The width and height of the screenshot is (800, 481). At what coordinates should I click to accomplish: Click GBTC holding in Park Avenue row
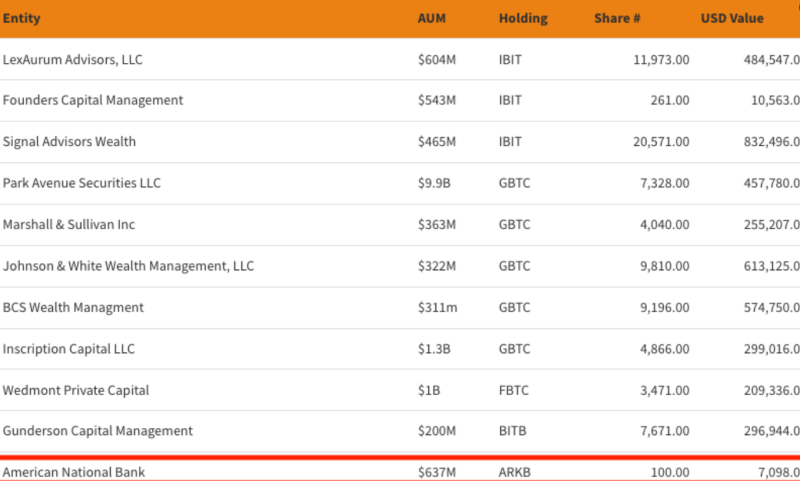514,183
